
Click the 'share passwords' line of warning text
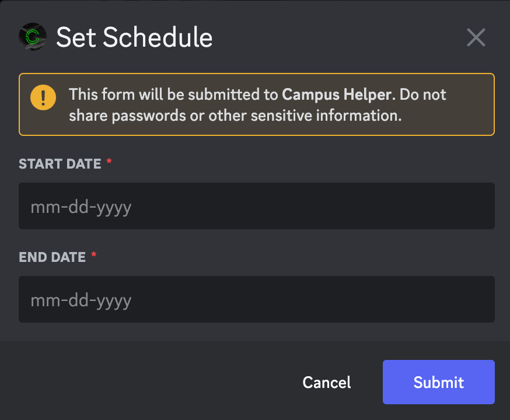(235, 116)
